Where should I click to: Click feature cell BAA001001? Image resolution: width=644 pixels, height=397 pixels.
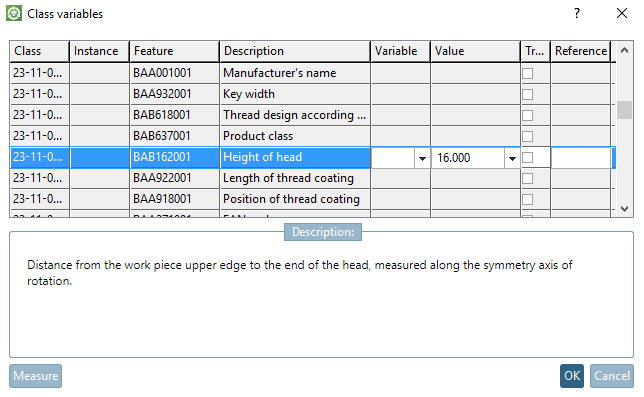click(175, 73)
